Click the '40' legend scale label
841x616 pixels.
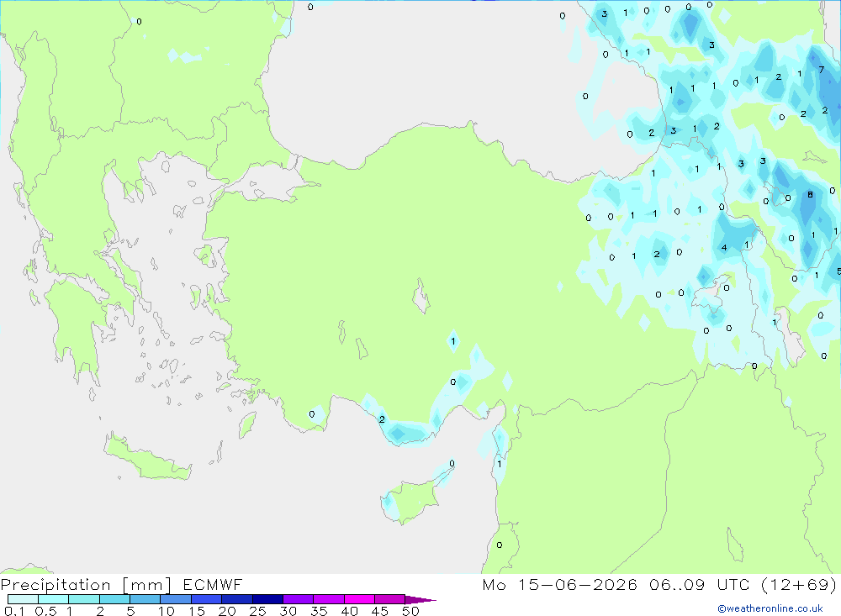(350, 611)
